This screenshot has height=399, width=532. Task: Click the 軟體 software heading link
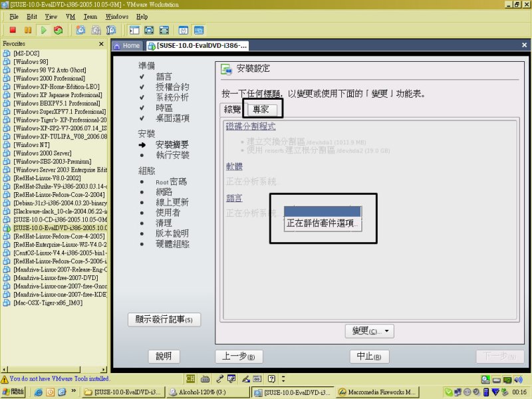(x=234, y=166)
